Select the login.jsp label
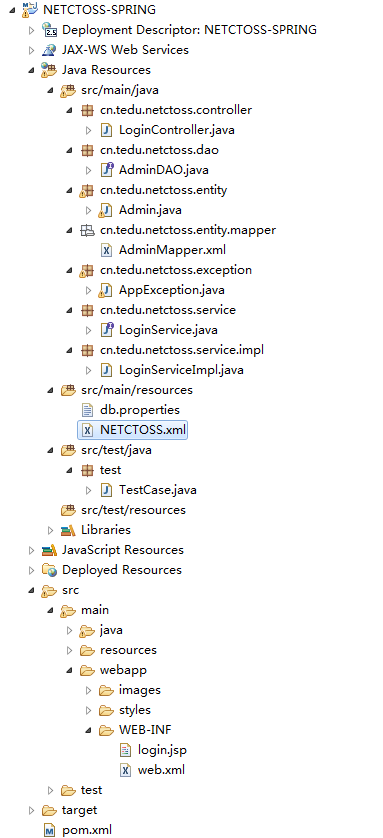Image resolution: width=383 pixels, height=838 pixels. tap(162, 750)
